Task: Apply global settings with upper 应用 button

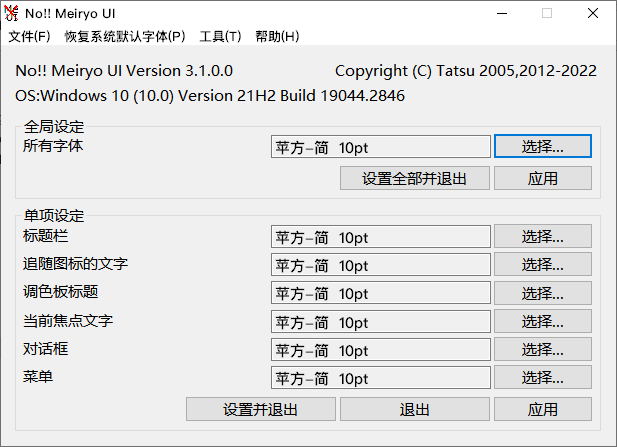Action: tap(543, 178)
